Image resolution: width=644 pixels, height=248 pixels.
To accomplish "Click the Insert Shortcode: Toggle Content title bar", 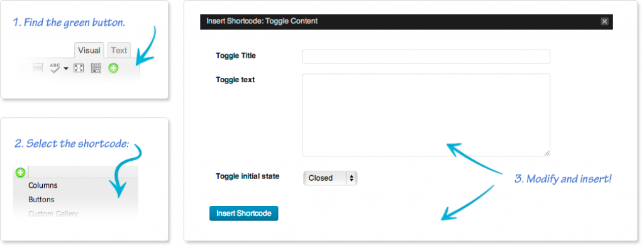I will pyautogui.click(x=406, y=21).
